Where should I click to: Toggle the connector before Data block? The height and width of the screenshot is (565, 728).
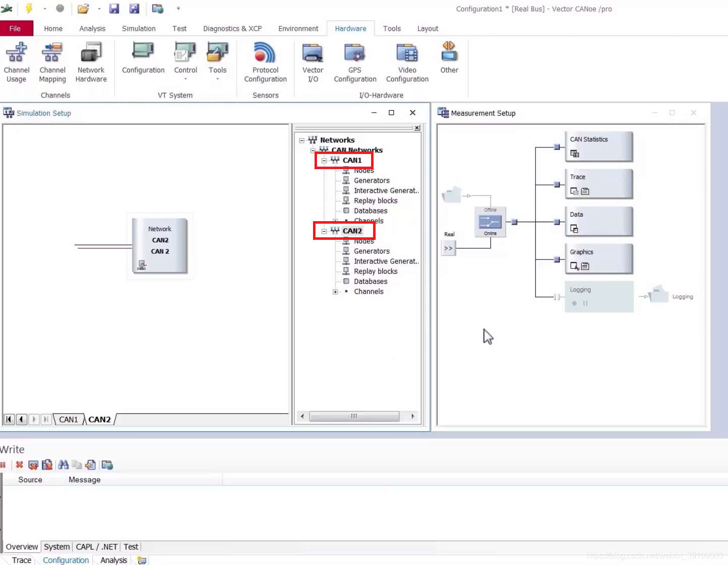(557, 222)
